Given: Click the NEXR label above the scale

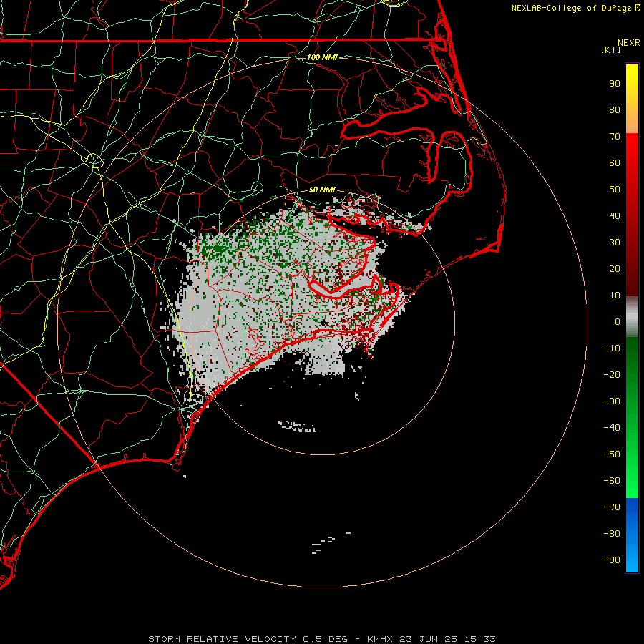Looking at the screenshot, I should tap(629, 43).
